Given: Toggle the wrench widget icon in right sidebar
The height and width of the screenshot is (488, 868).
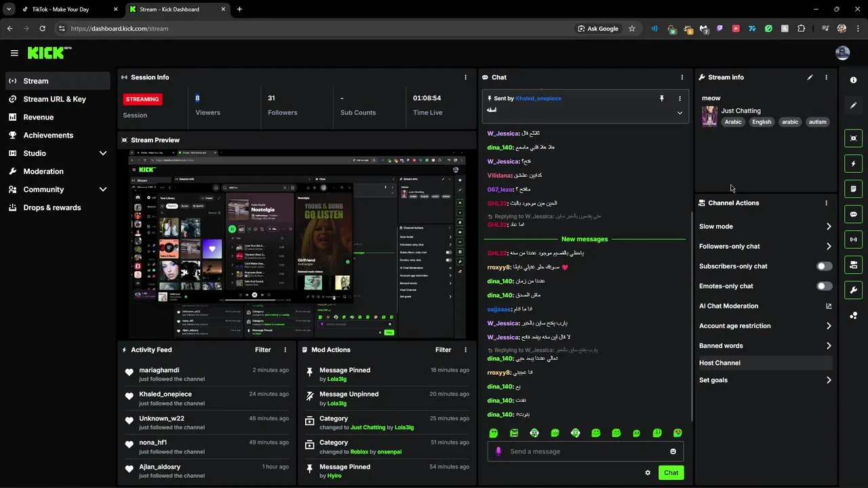Looking at the screenshot, I should pyautogui.click(x=853, y=290).
